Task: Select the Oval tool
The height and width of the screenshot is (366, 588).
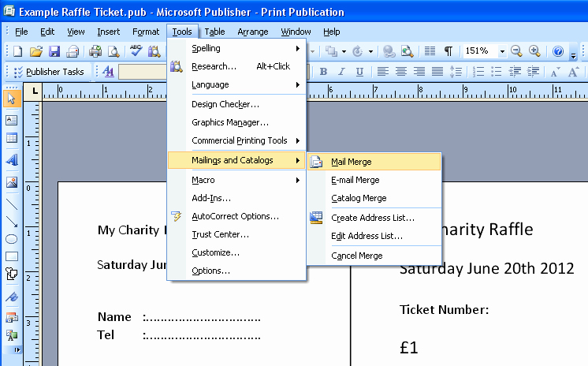Action: (12, 239)
